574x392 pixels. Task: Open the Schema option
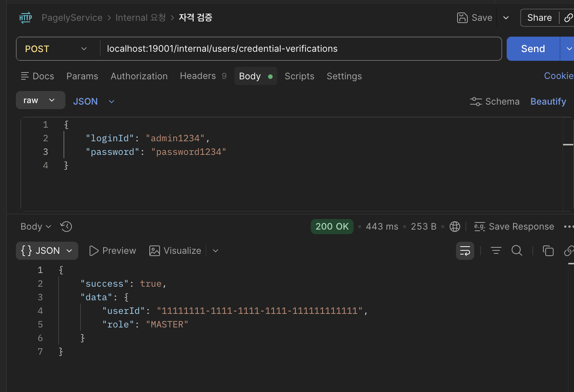tap(495, 102)
